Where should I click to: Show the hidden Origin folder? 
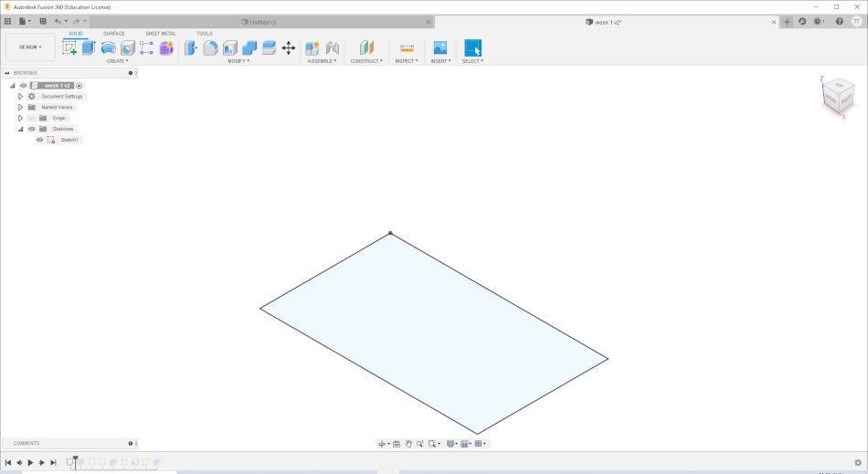(x=32, y=119)
